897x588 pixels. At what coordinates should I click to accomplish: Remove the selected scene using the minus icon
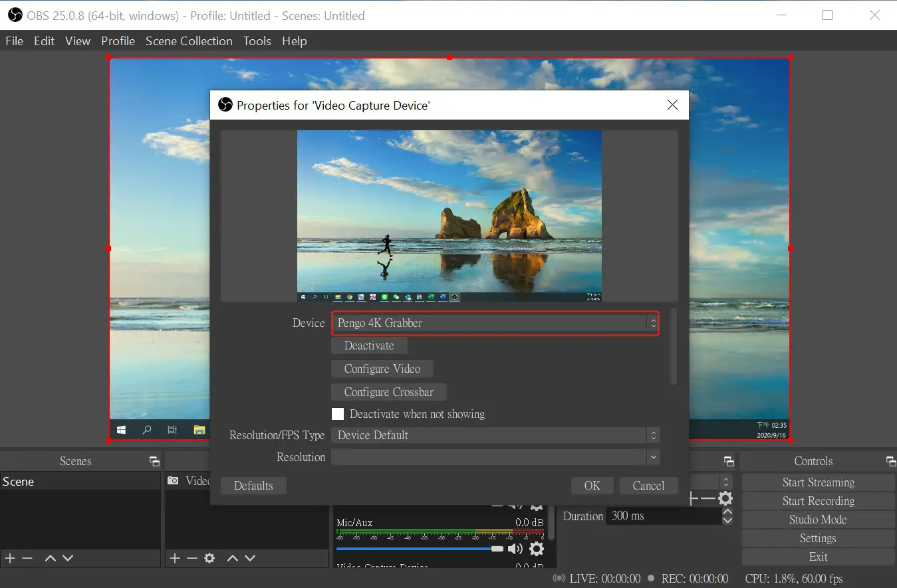(x=27, y=558)
